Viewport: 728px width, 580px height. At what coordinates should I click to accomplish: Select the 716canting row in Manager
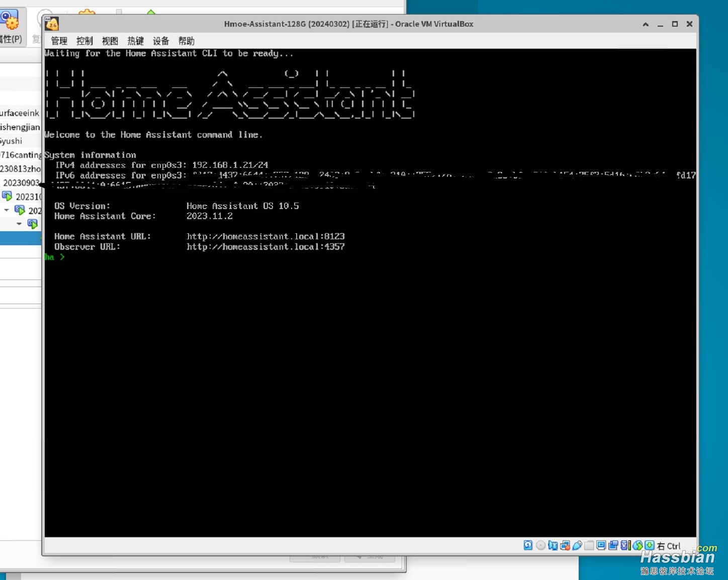[21, 155]
